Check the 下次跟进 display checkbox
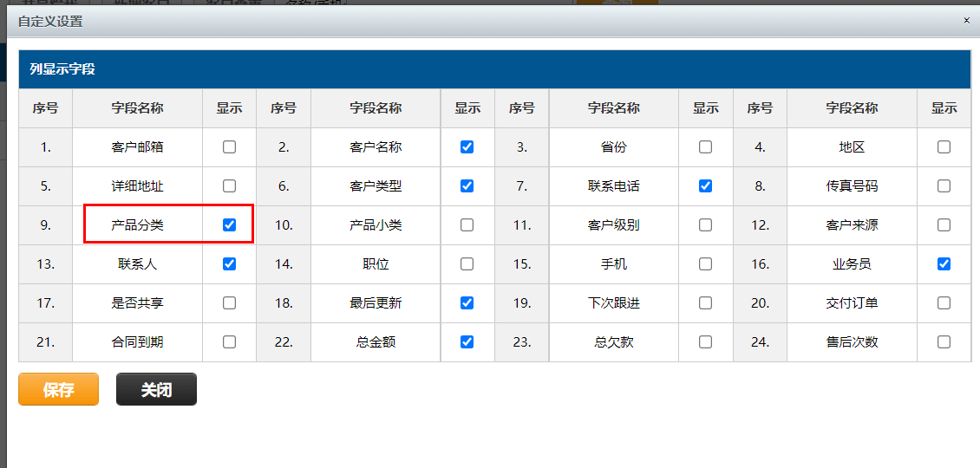Image resolution: width=980 pixels, height=468 pixels. [x=706, y=303]
